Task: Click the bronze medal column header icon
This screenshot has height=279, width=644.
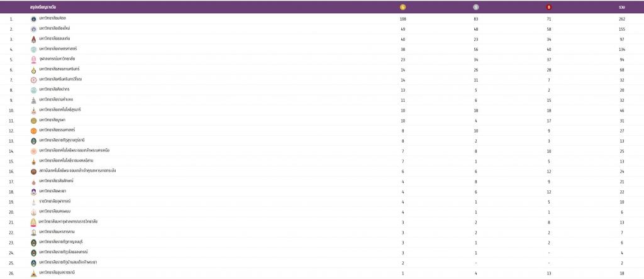Action: point(549,7)
